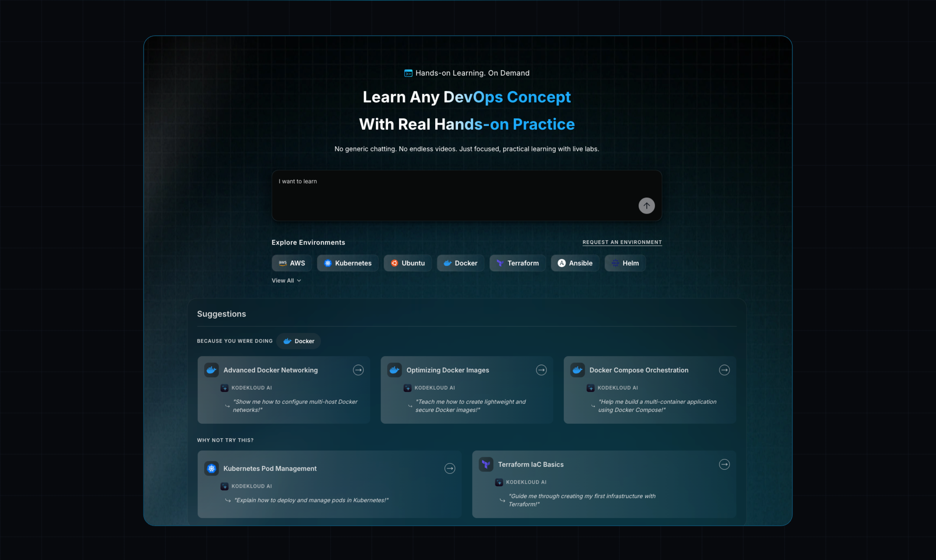Focus the "I want to learn" text field
Screen dimensions: 936x560
click(467, 196)
